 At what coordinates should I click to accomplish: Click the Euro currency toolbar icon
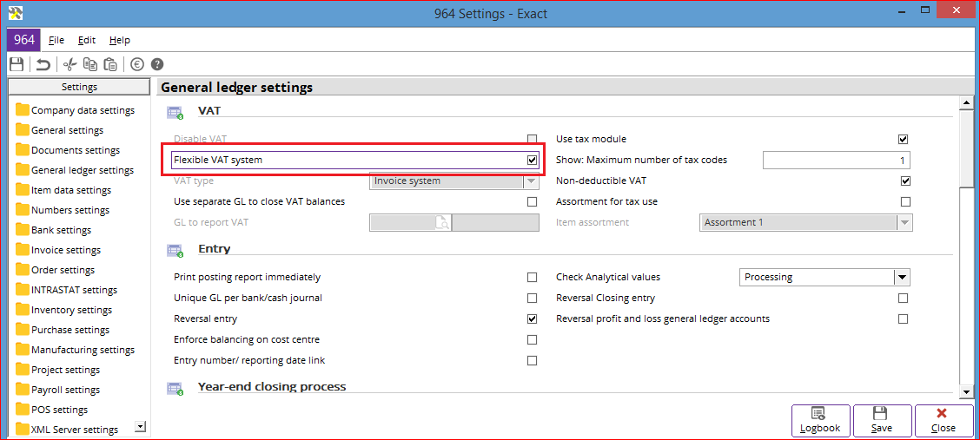coord(137,64)
